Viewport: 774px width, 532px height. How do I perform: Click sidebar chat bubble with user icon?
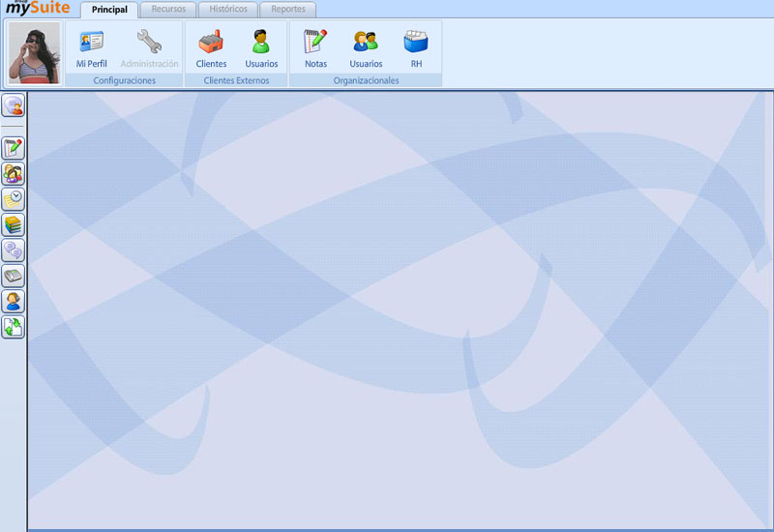click(14, 106)
